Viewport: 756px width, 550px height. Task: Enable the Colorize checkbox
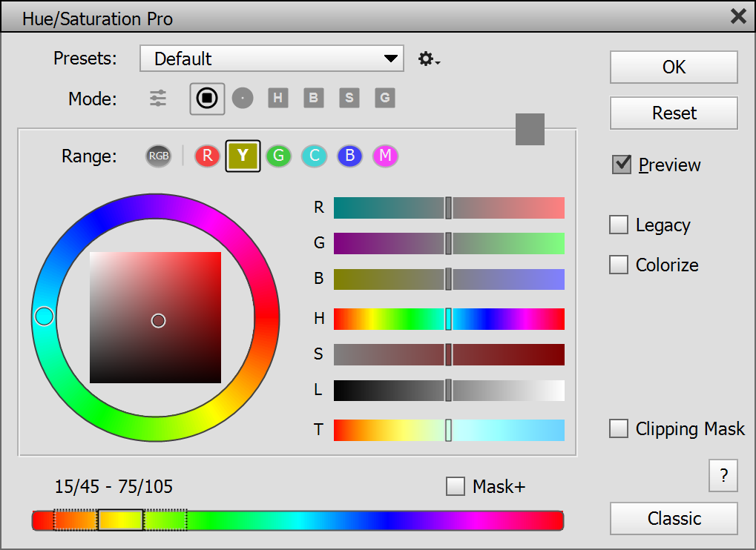pos(619,265)
